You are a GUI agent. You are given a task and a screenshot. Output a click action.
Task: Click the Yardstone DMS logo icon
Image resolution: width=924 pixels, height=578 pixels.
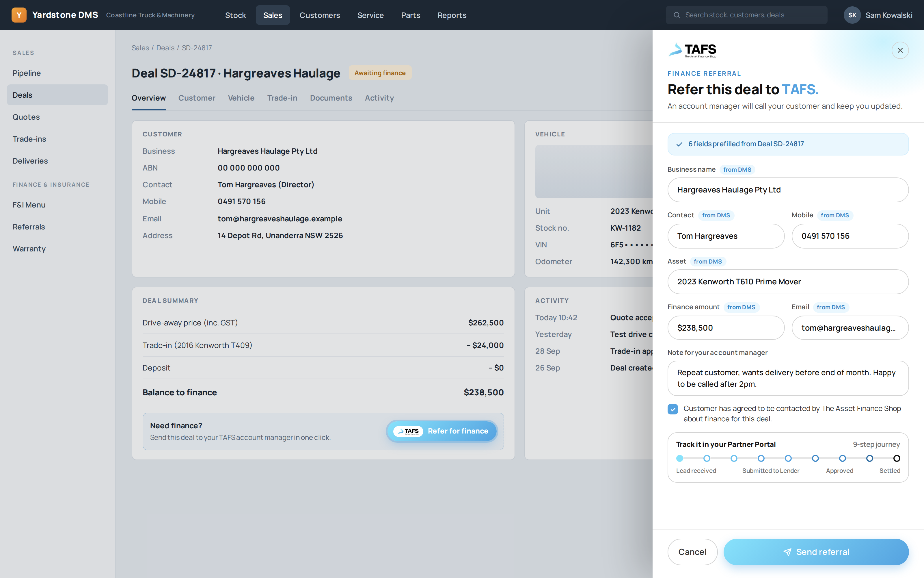[x=19, y=15]
